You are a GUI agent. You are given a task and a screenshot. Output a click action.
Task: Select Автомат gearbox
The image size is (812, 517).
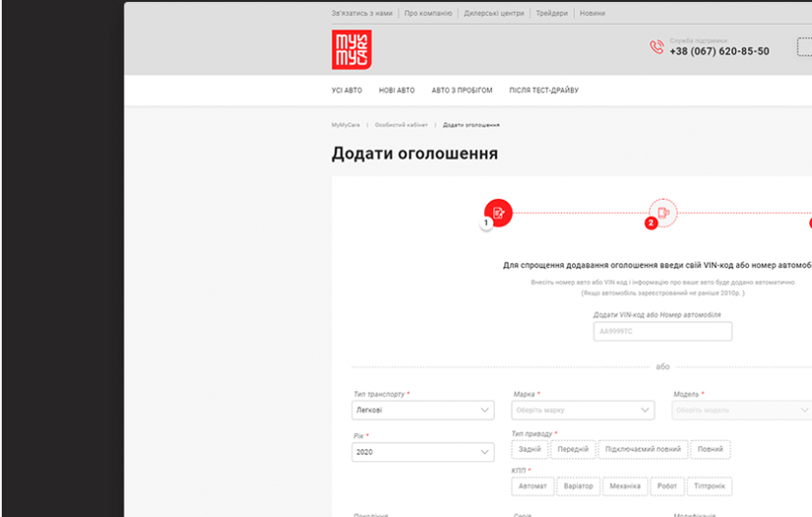[x=532, y=486]
